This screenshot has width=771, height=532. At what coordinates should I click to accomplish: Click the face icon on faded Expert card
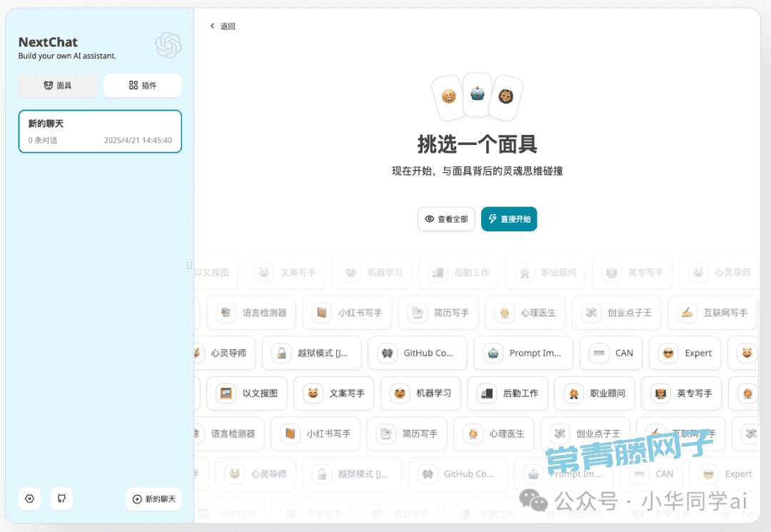pos(709,474)
